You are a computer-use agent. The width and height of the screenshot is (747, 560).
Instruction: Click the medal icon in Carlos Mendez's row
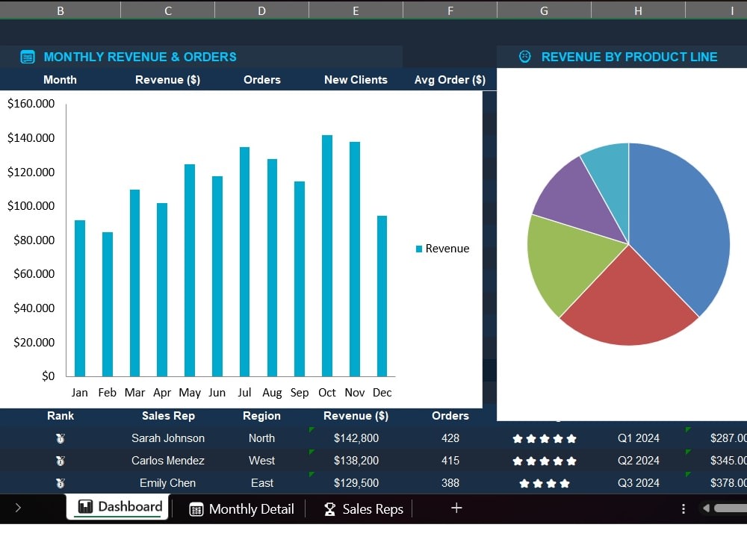pyautogui.click(x=61, y=461)
